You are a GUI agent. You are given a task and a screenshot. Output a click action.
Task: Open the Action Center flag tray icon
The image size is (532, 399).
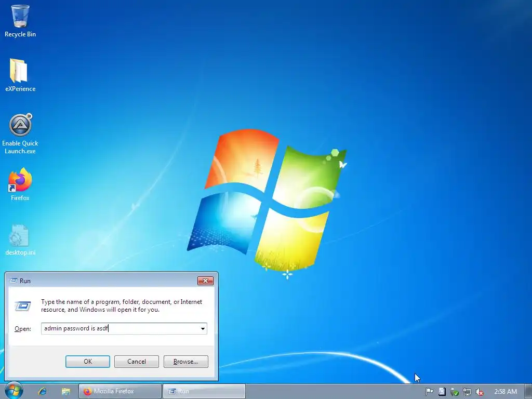coord(429,392)
